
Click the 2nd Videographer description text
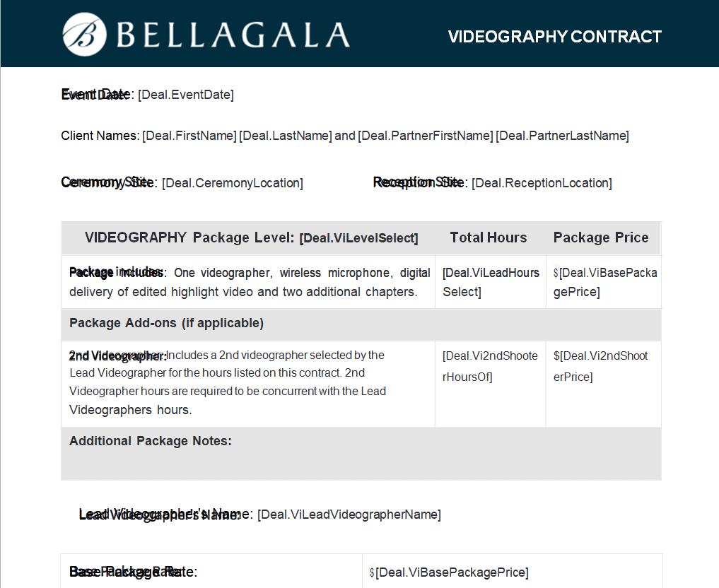coord(228,382)
